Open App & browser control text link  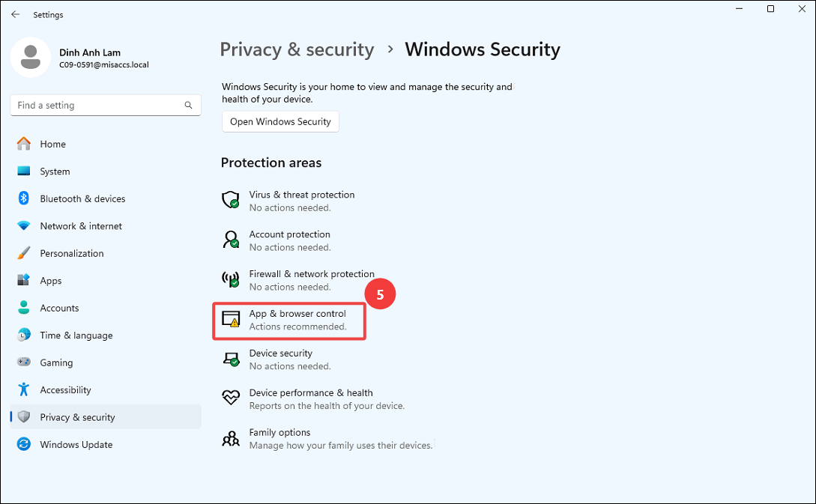[297, 314]
